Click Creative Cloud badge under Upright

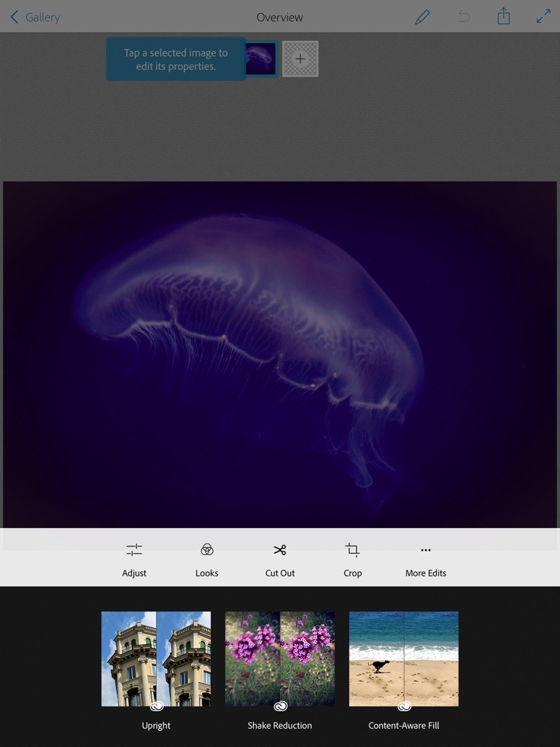click(156, 706)
